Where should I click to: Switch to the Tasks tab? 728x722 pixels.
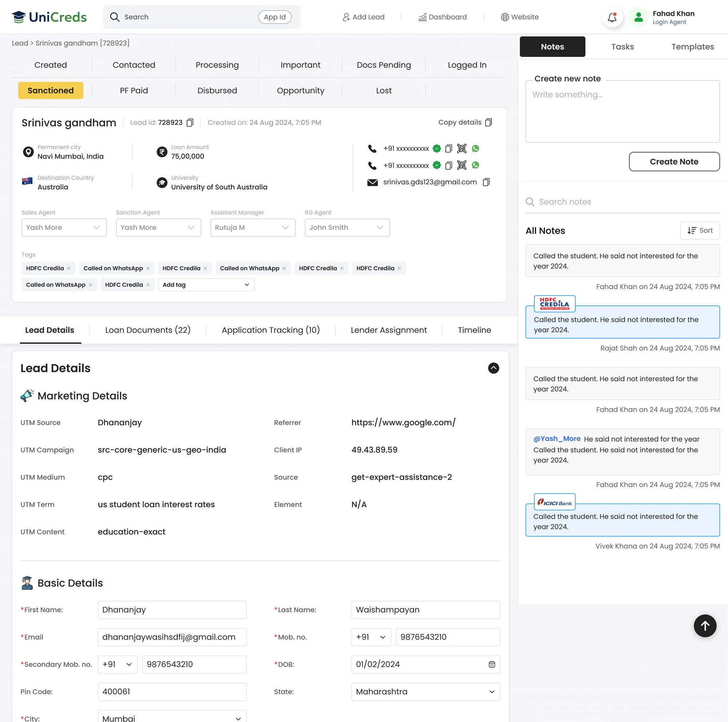622,47
